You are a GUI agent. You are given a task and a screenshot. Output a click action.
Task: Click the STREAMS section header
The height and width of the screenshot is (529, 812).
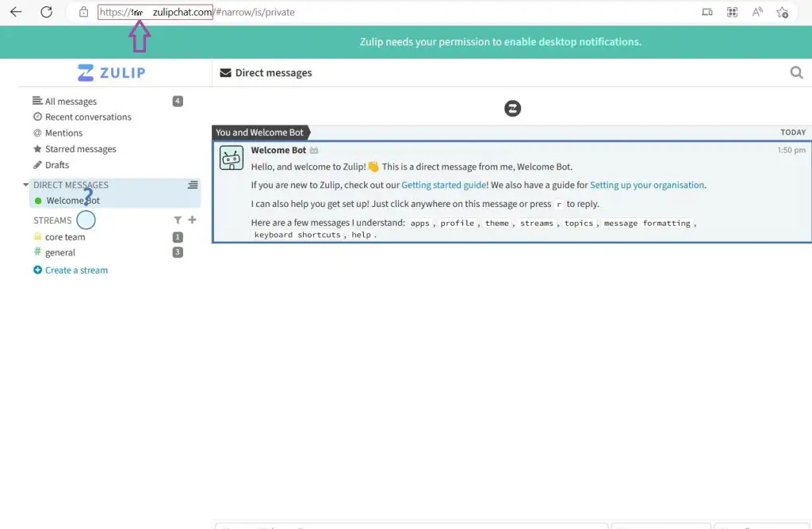coord(52,220)
